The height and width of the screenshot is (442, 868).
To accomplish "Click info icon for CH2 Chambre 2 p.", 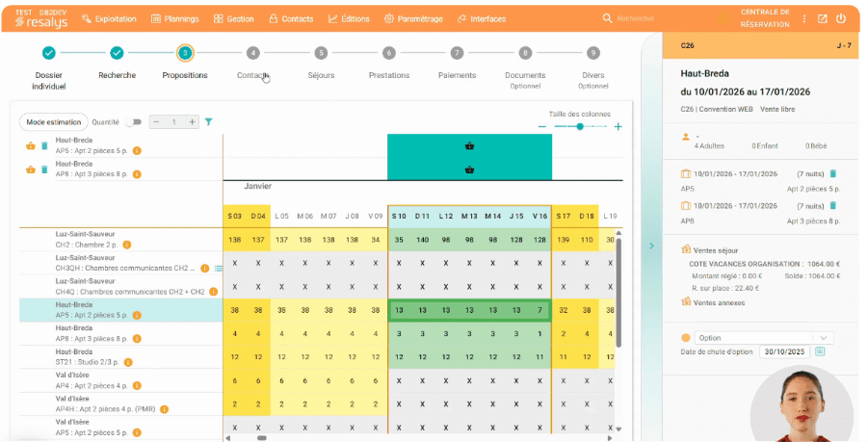I will point(127,245).
